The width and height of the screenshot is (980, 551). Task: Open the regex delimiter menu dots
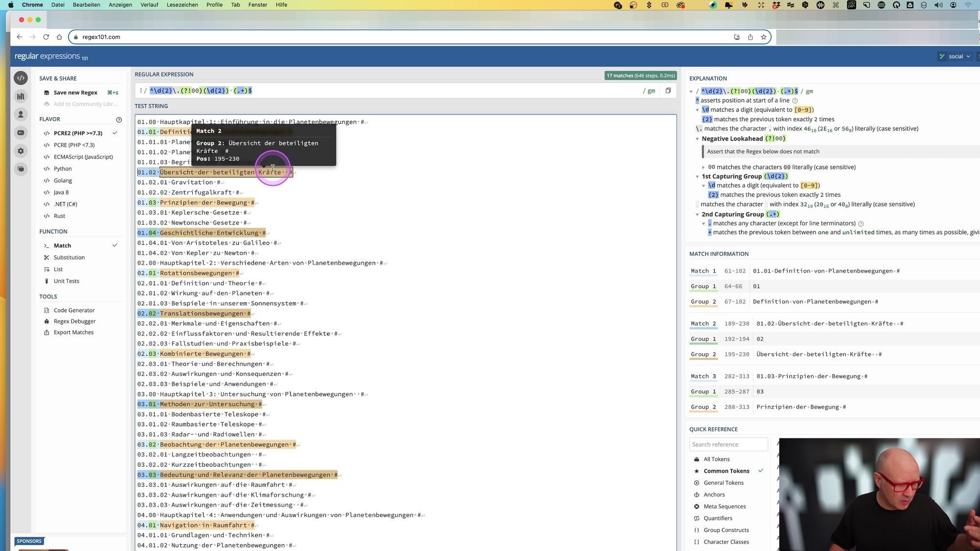(x=141, y=91)
